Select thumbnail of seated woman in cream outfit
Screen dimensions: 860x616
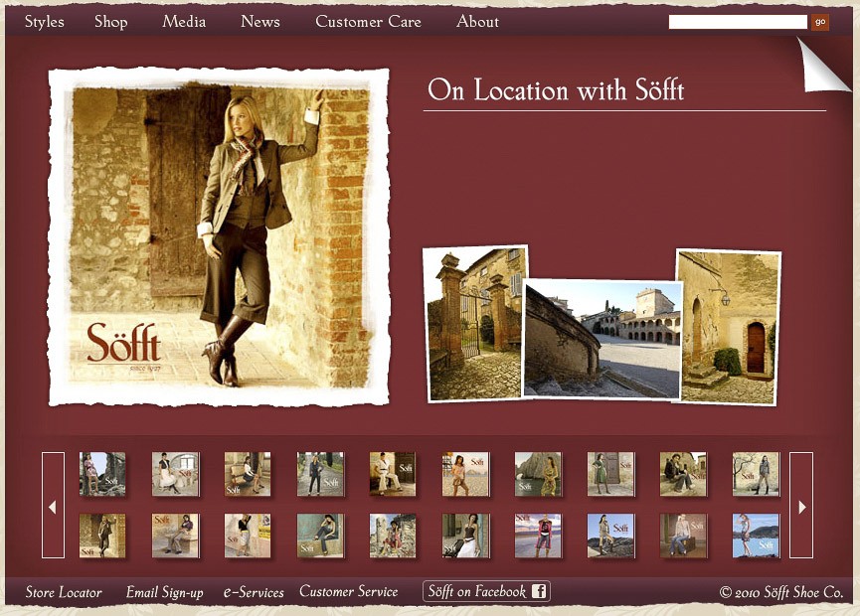click(393, 474)
